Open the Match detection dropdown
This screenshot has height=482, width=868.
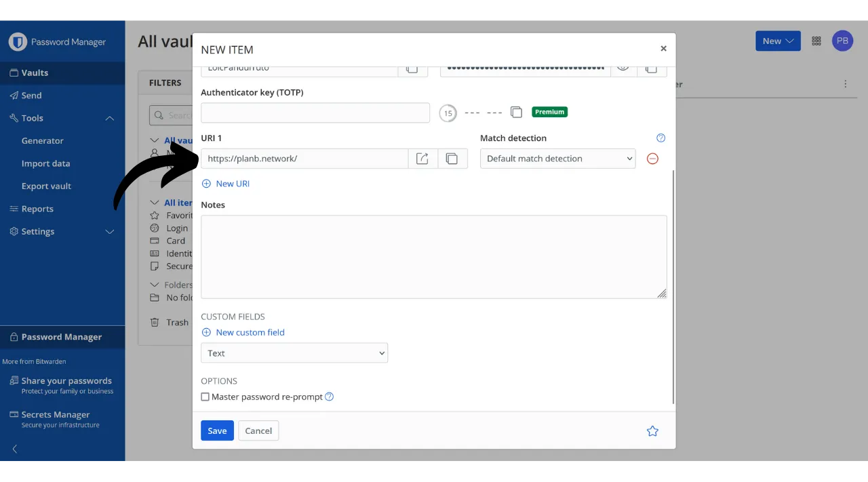557,159
